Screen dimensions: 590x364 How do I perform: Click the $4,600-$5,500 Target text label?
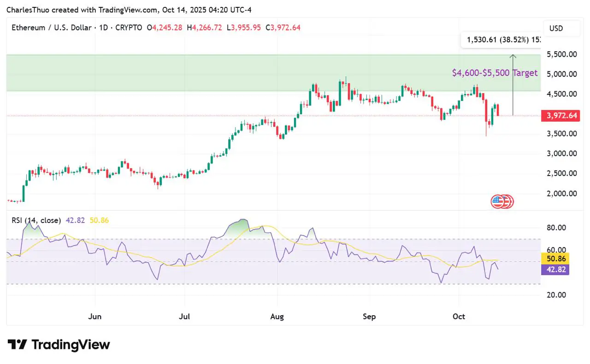point(494,73)
